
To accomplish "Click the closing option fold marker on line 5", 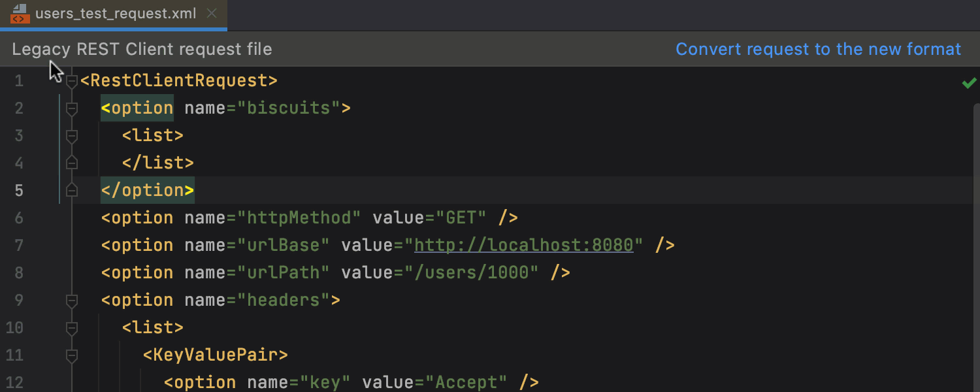I will (72, 190).
